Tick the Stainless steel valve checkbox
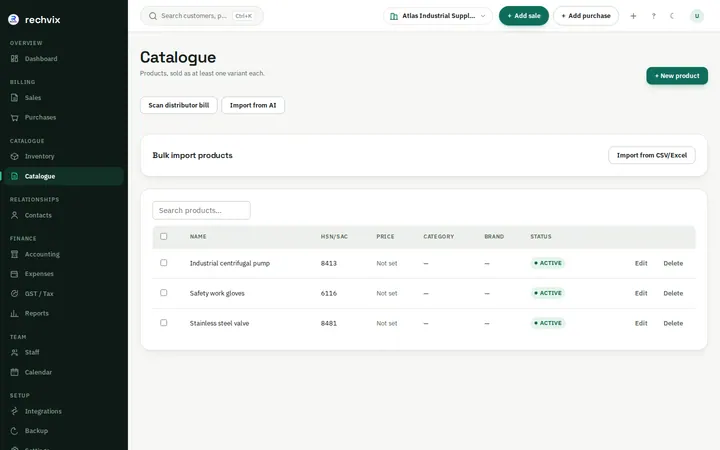 163,323
